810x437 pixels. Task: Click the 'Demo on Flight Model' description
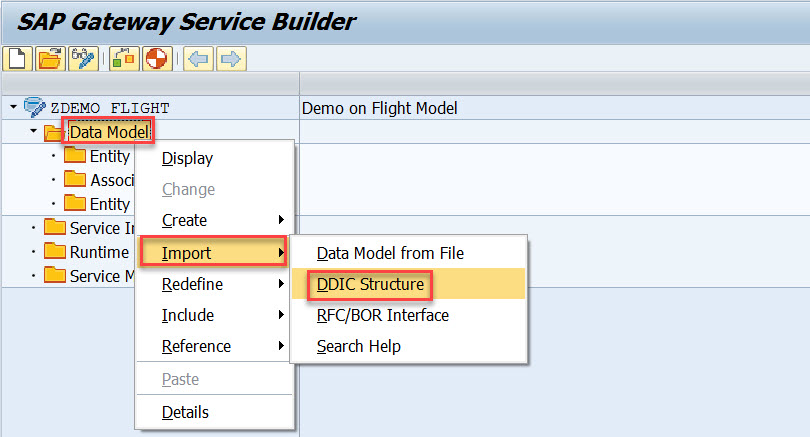tap(380, 108)
